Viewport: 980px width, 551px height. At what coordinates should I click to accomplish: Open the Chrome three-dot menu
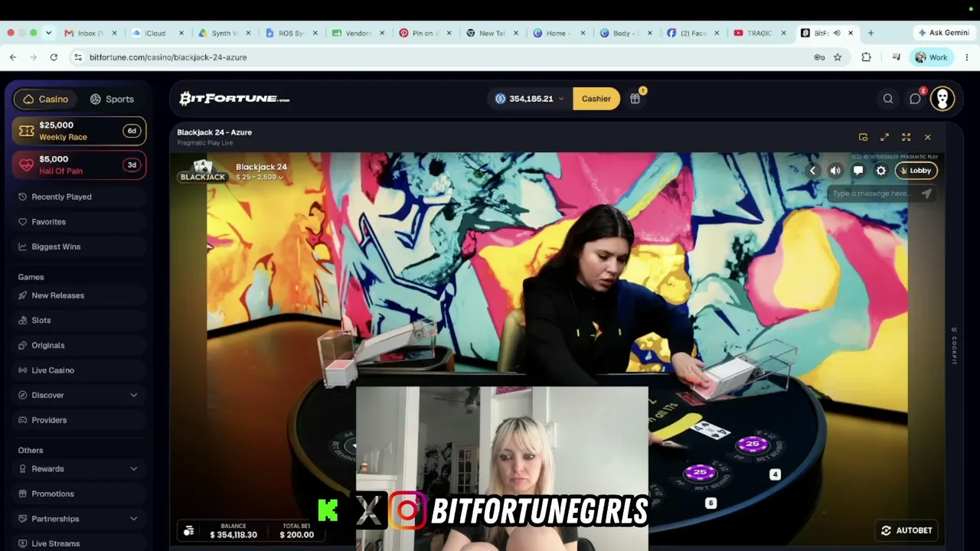966,57
